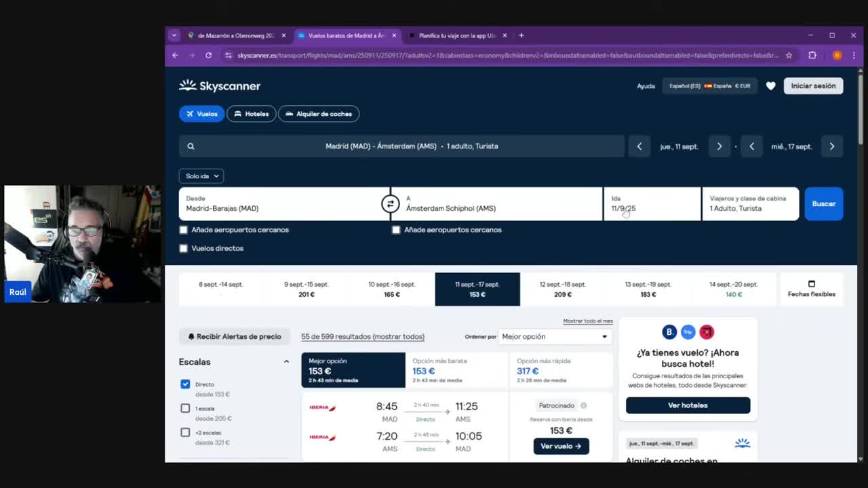
Task: Open the tab search dropdown arrow
Action: click(x=174, y=35)
